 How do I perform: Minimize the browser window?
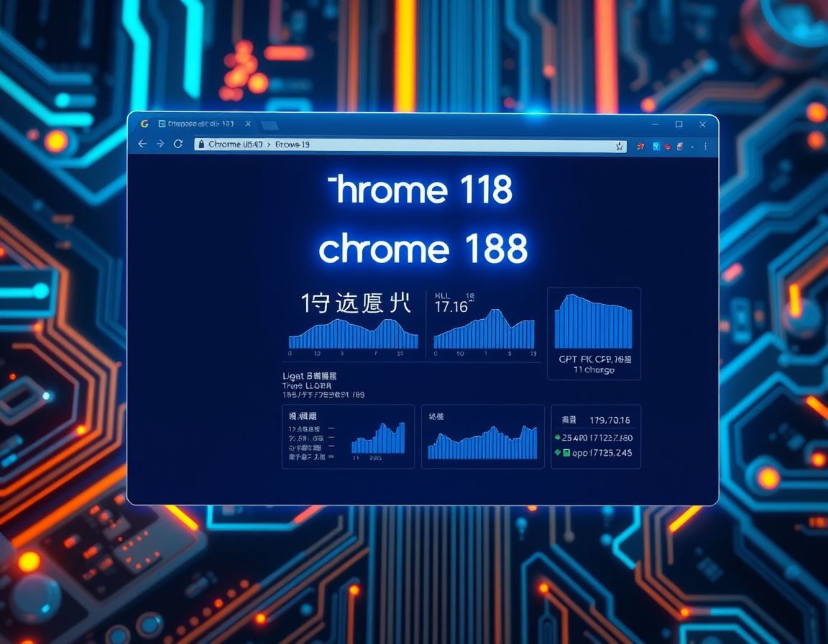click(655, 124)
